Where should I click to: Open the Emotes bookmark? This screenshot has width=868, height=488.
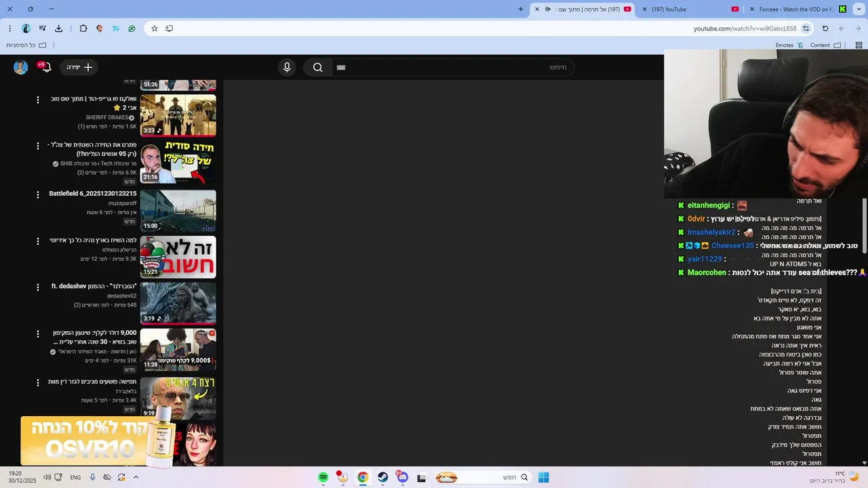tap(789, 45)
